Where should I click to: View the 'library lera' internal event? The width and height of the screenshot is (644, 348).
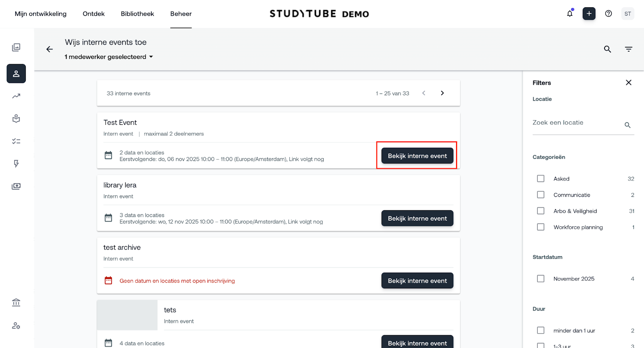pos(417,218)
